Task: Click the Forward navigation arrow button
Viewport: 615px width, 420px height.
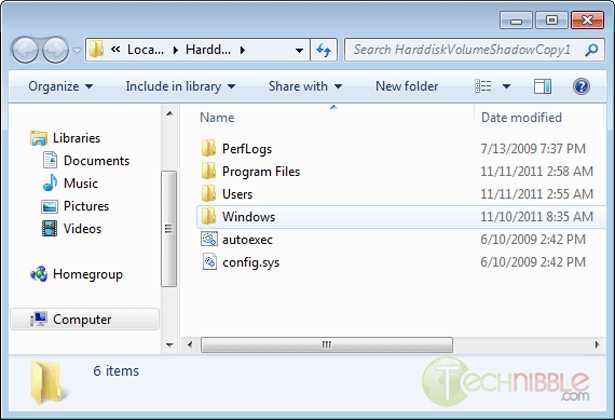Action: coord(55,49)
